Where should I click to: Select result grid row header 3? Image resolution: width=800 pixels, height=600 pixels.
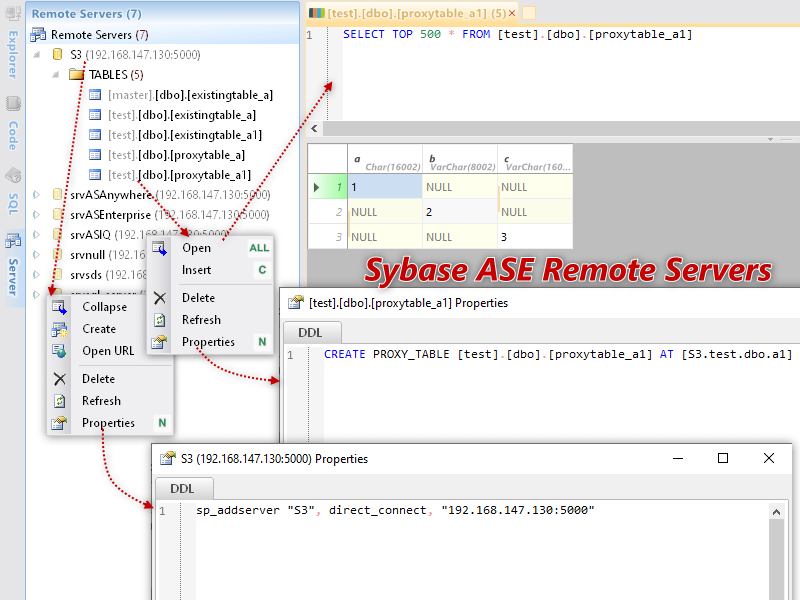click(x=328, y=237)
